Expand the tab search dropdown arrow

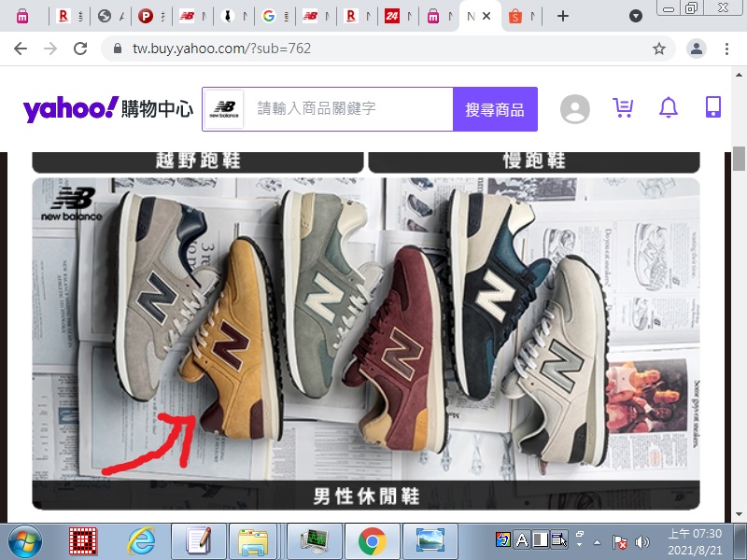(x=636, y=16)
